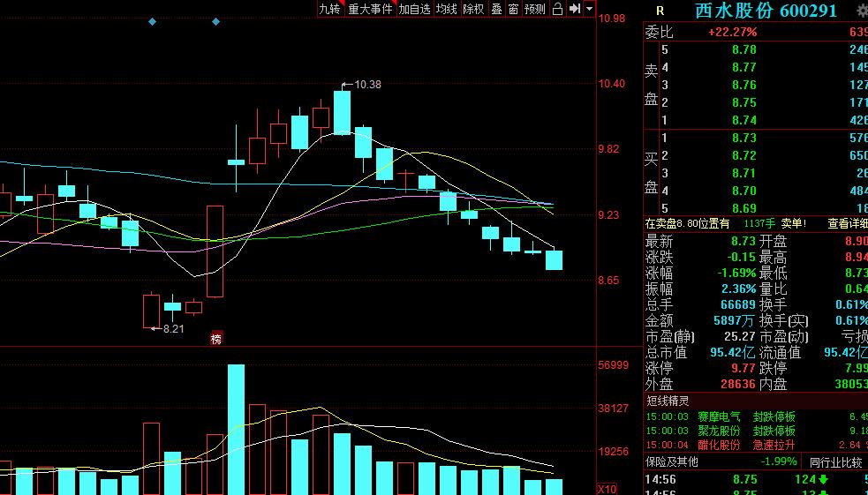Click the 卖单! sell order alert
Screen dimensions: 868x495
pyautogui.click(x=794, y=223)
